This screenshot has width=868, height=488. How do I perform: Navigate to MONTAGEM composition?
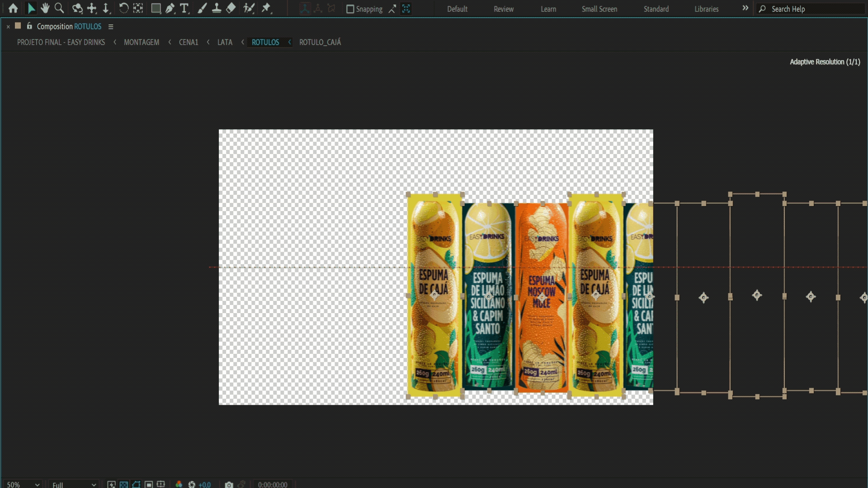click(x=142, y=42)
